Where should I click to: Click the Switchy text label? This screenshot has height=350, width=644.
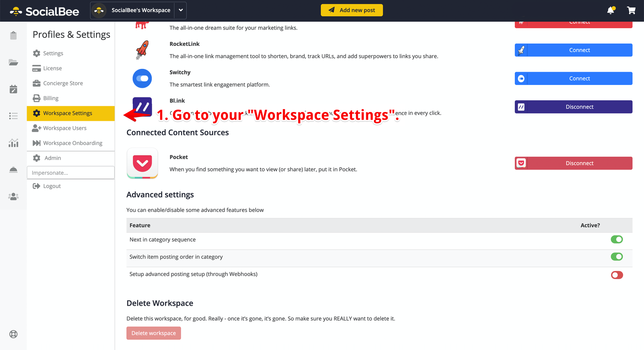[x=180, y=72]
